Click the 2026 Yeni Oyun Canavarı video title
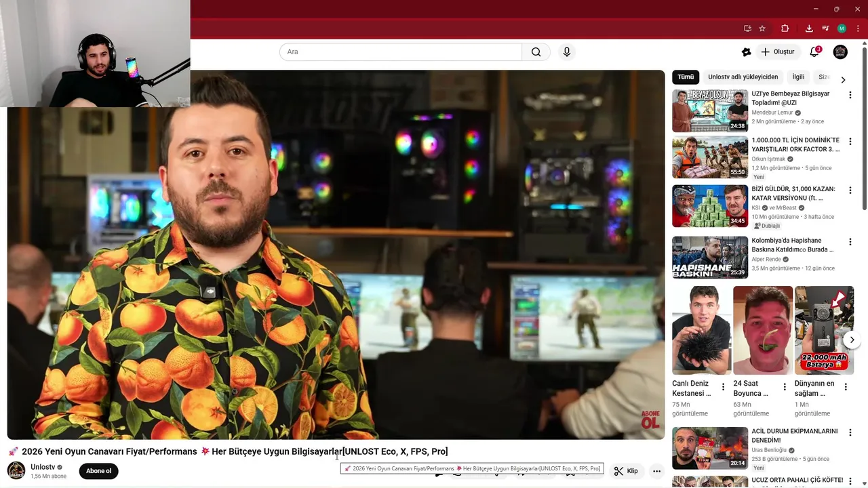The height and width of the screenshot is (488, 868). [228, 451]
